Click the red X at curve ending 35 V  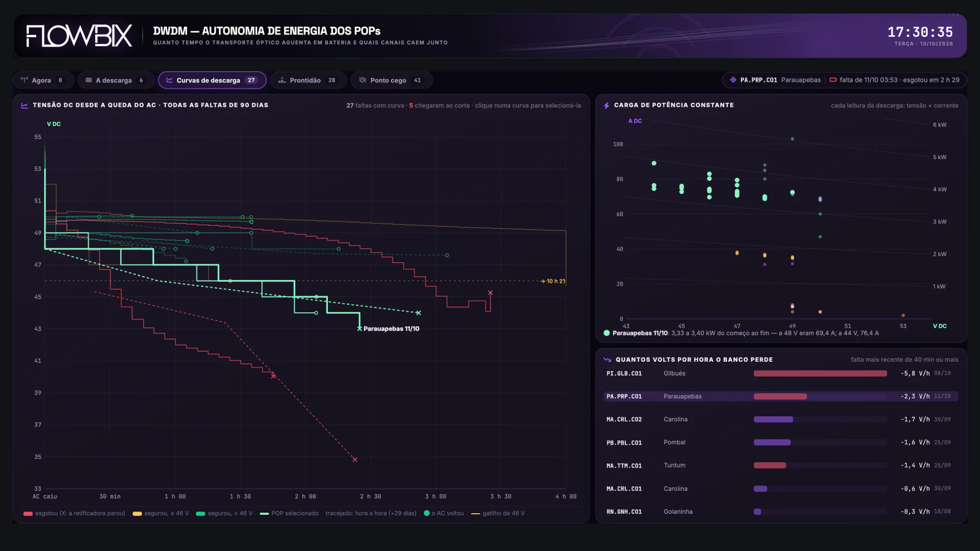point(355,460)
